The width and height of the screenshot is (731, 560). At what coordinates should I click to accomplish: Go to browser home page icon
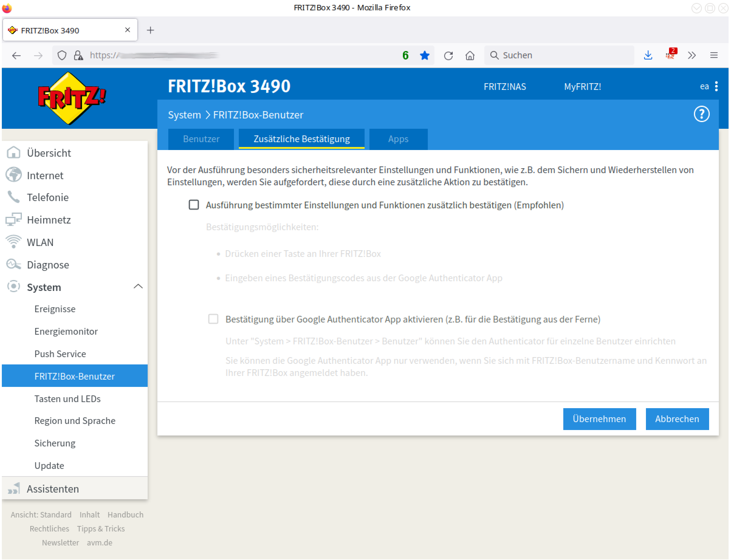(470, 55)
